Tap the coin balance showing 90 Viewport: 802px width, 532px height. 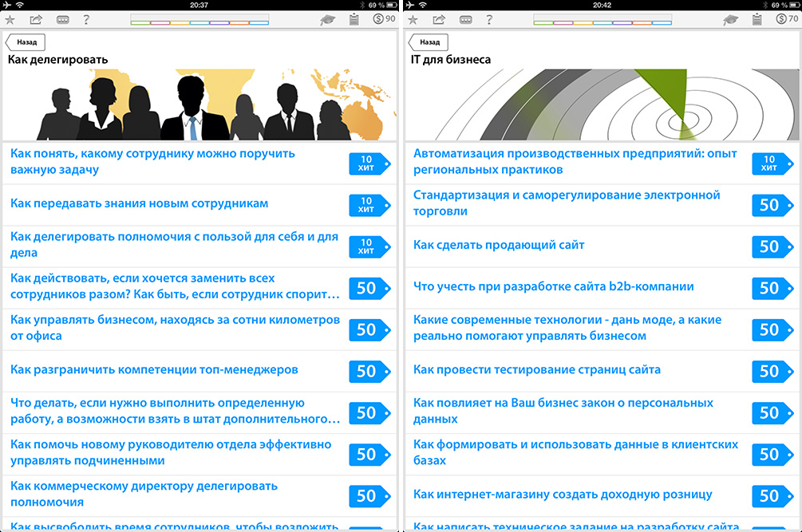point(384,19)
